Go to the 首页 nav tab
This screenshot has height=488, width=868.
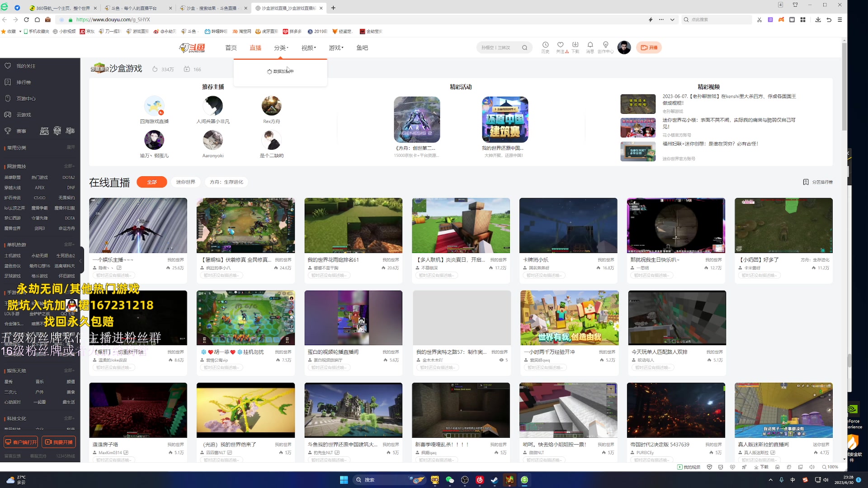231,48
